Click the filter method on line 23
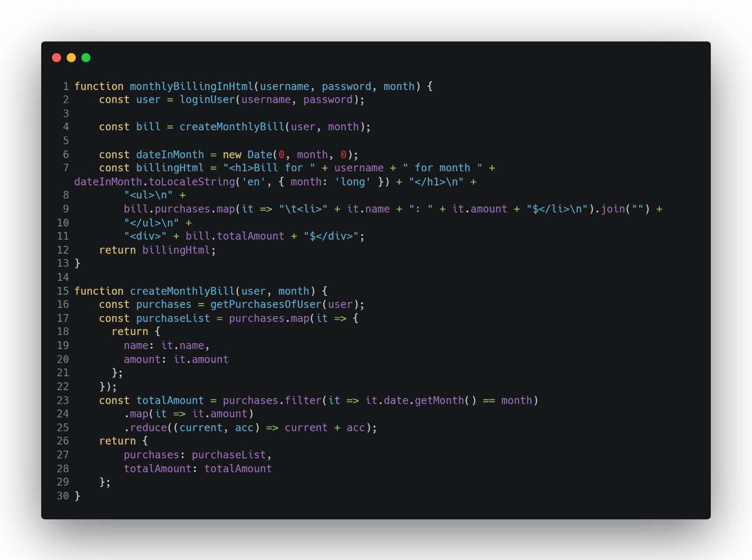752x560 pixels. pyautogui.click(x=303, y=401)
